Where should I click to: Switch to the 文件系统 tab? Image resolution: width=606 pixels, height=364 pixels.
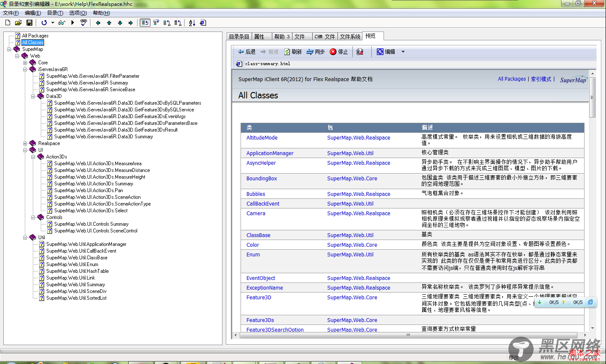350,37
